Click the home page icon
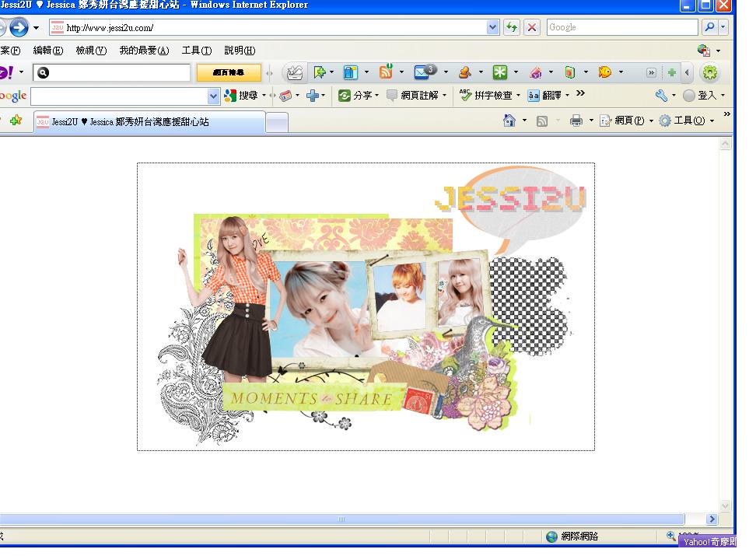756x556 pixels. (509, 121)
